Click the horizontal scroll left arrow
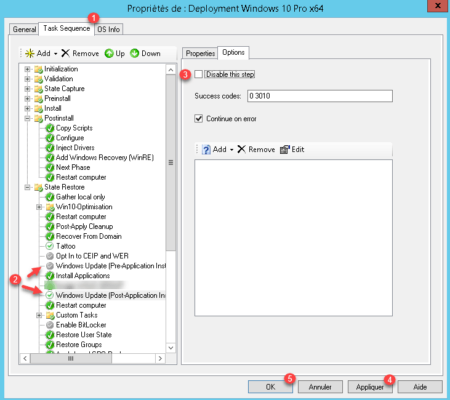This screenshot has height=400, width=450. (x=25, y=359)
